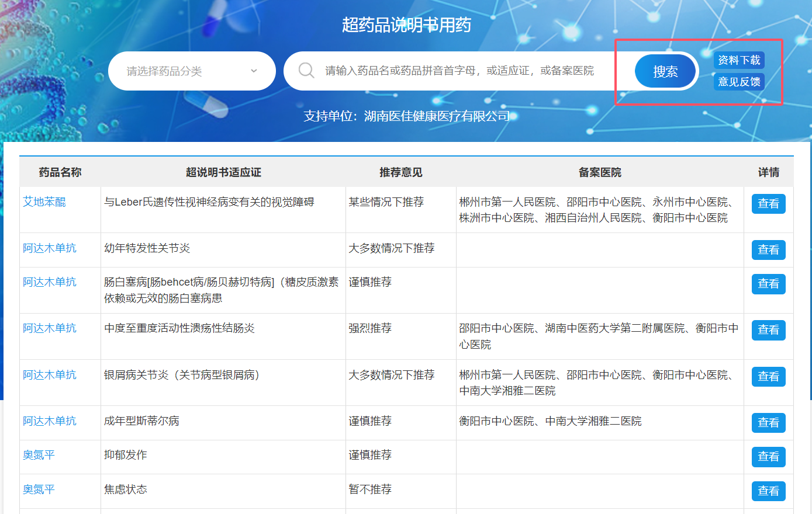Select 大多数情况下推荐 in 幼年特发性关节炎 row
The width and height of the screenshot is (812, 514).
[x=400, y=250]
